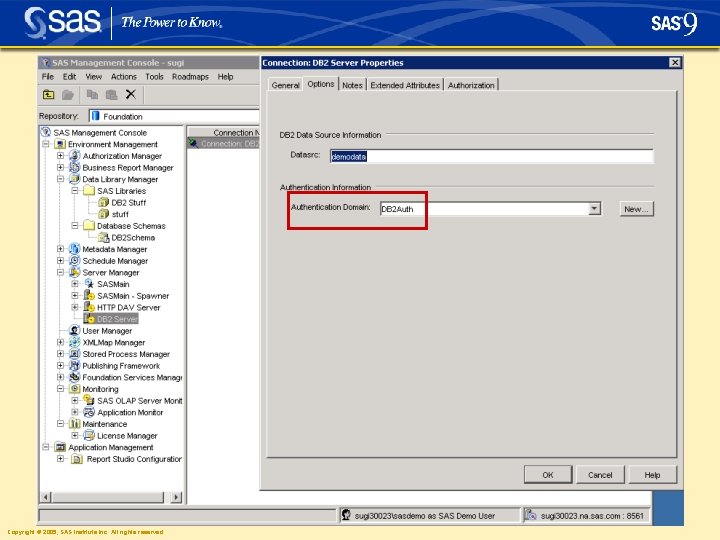
Task: Click the Stored Process Manager icon
Action: [74, 354]
